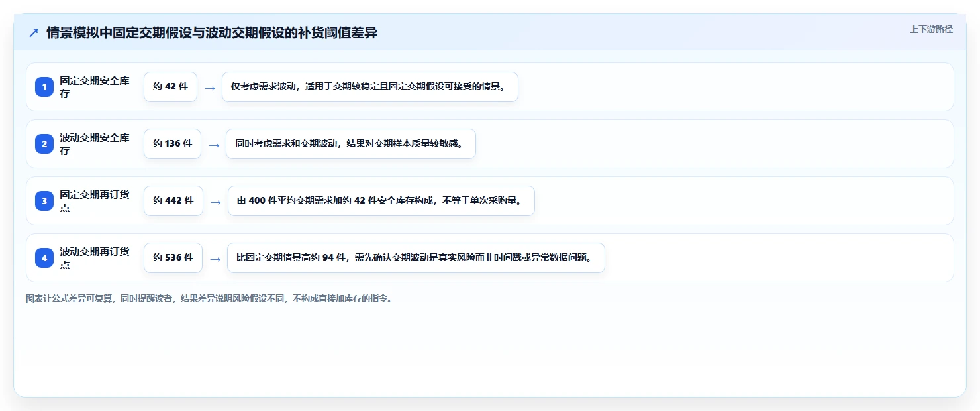Click the footer note 图表让公式差异可复算

[x=210, y=299]
